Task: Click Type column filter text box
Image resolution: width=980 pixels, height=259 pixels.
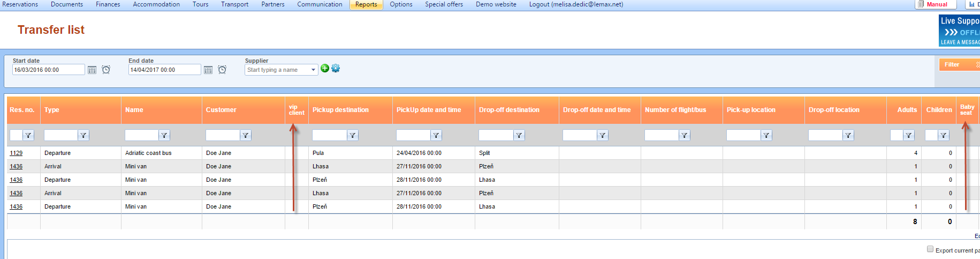Action: 61,135
